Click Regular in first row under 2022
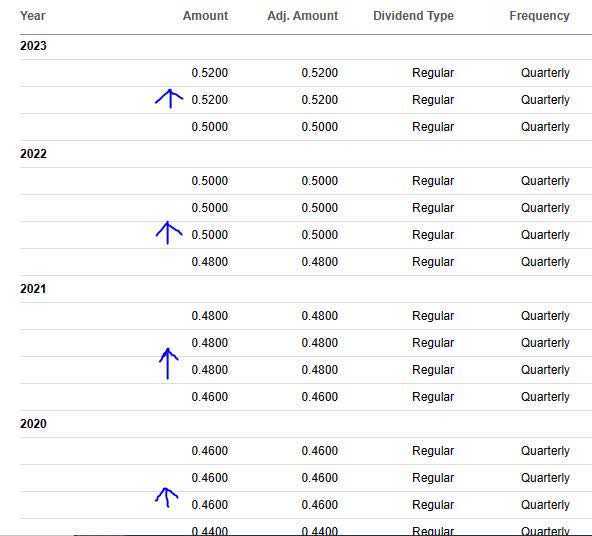The height and width of the screenshot is (536, 592). pyautogui.click(x=433, y=181)
